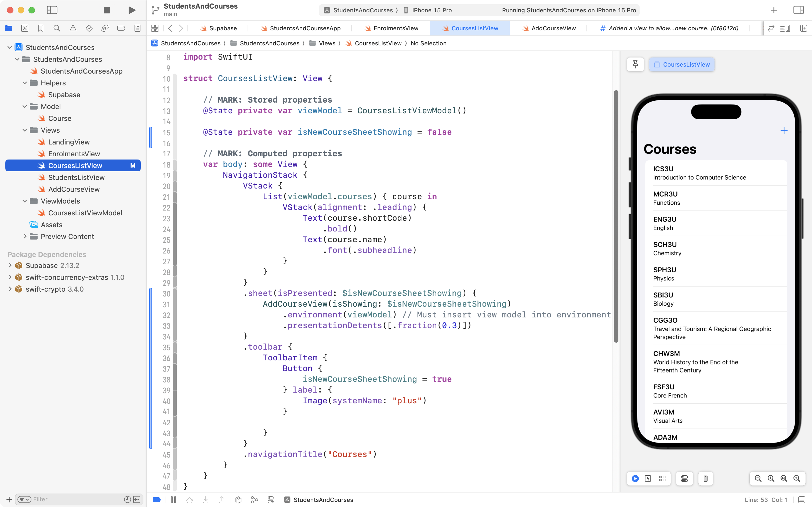Open the commit 6f8012d in the jump bar
Viewport: 812px width, 507px height.
pos(669,28)
